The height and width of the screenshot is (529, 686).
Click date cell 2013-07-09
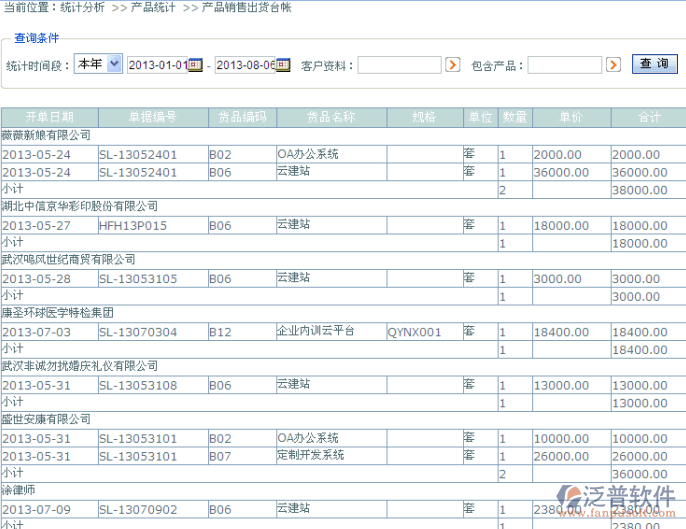(x=36, y=510)
